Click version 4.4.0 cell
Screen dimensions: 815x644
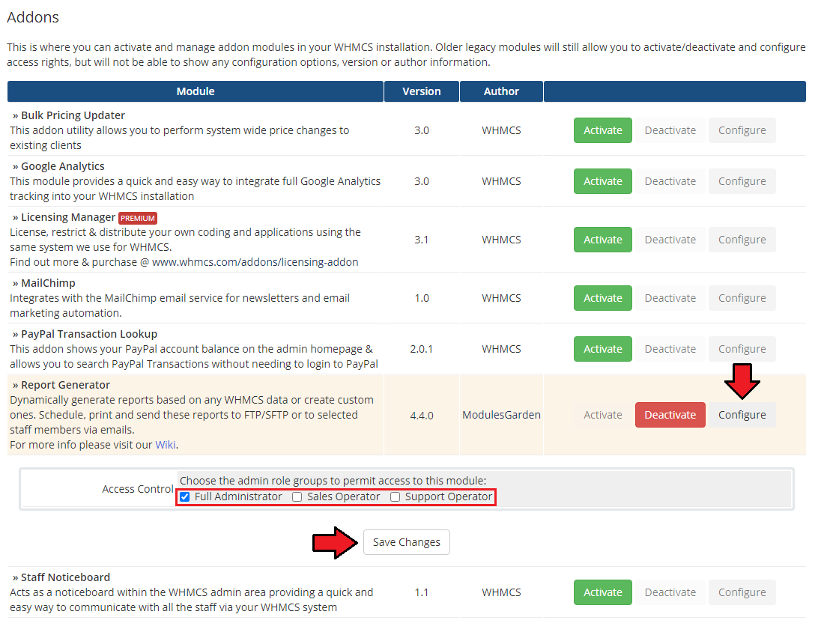coord(422,416)
